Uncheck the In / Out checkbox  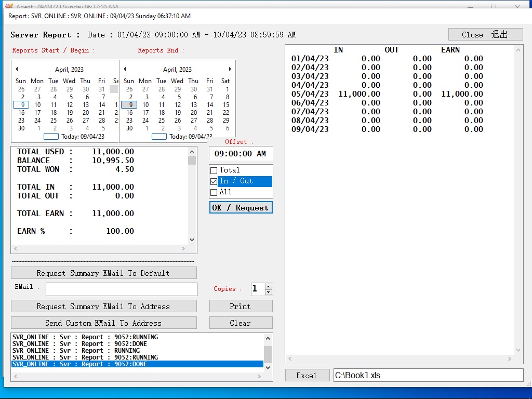click(214, 181)
